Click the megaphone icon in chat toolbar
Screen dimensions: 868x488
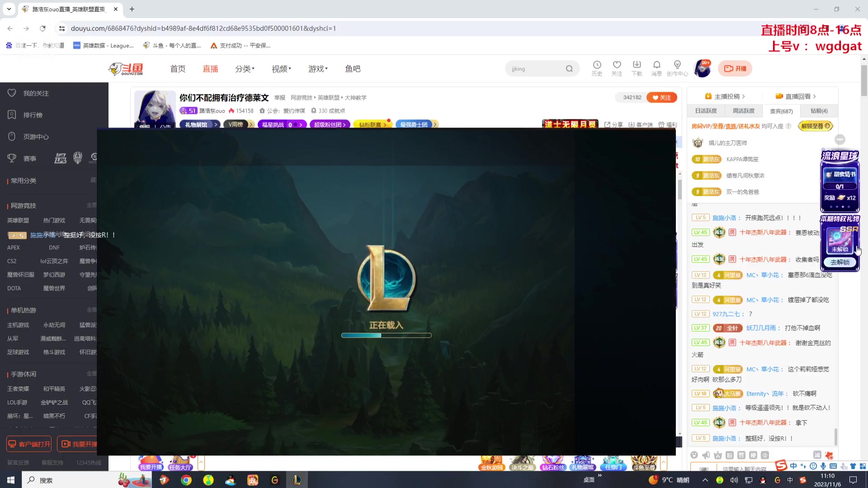(706, 455)
